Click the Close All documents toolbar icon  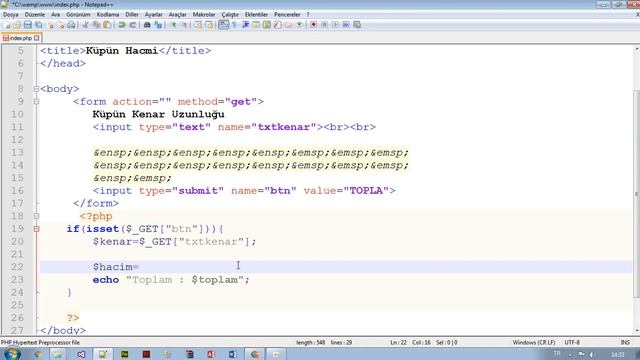pos(61,25)
